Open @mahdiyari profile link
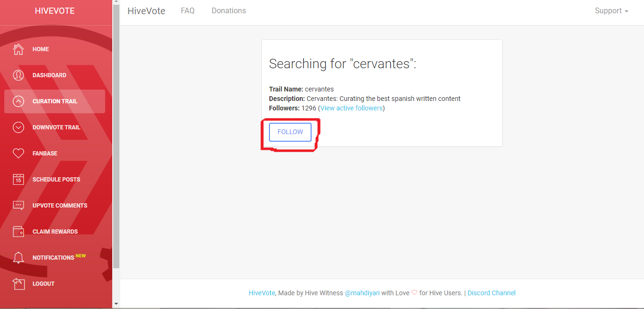This screenshot has width=644, height=309. [362, 293]
